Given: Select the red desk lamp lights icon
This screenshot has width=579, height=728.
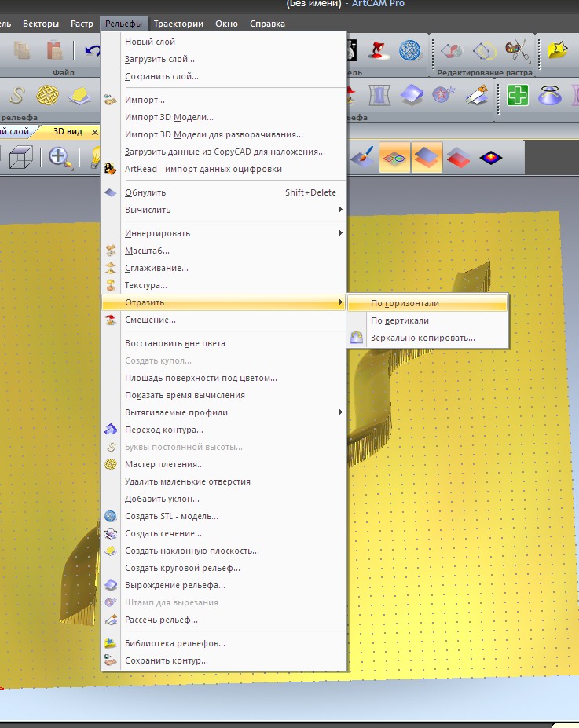Looking at the screenshot, I should coord(378,50).
